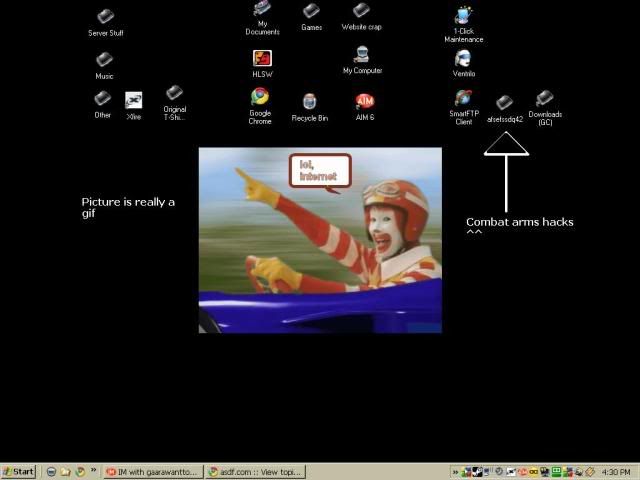Viewport: 640px width, 480px height.
Task: Click the green box tray icon
Action: click(556, 472)
